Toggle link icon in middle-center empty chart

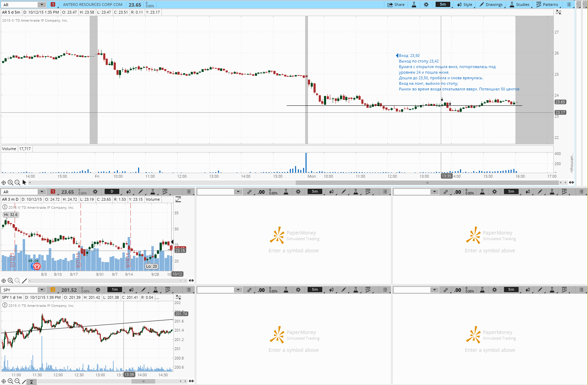point(249,192)
